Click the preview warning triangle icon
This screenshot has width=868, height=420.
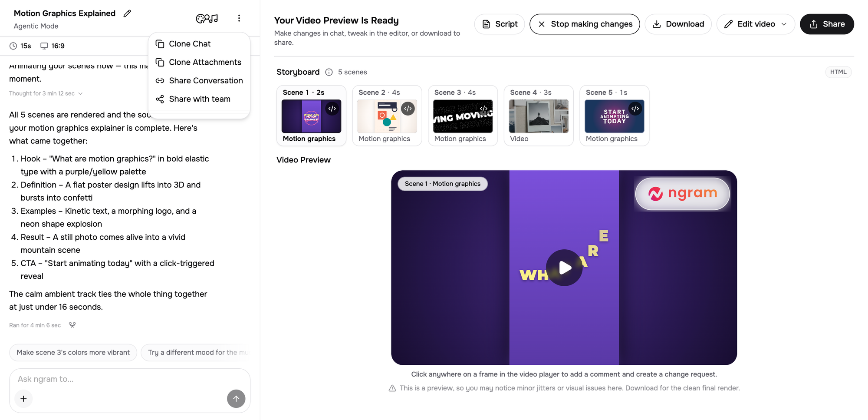point(392,388)
